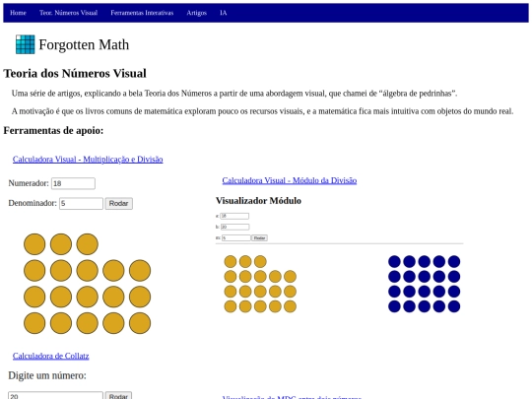Open Calculadora Visual - Multiplicação e Divisão link
This screenshot has width=532, height=399.
coord(88,160)
